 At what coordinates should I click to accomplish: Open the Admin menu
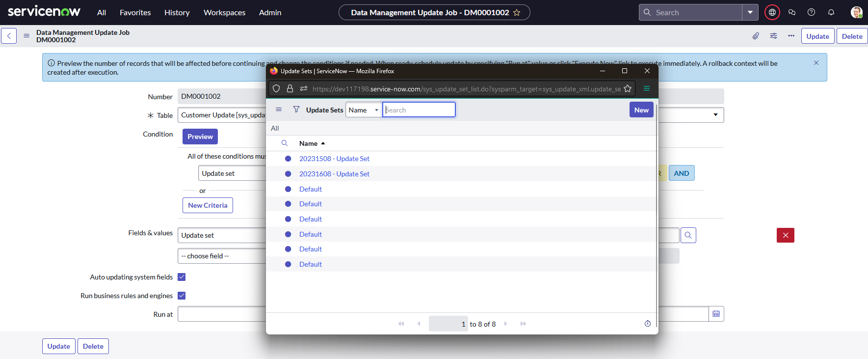click(270, 12)
